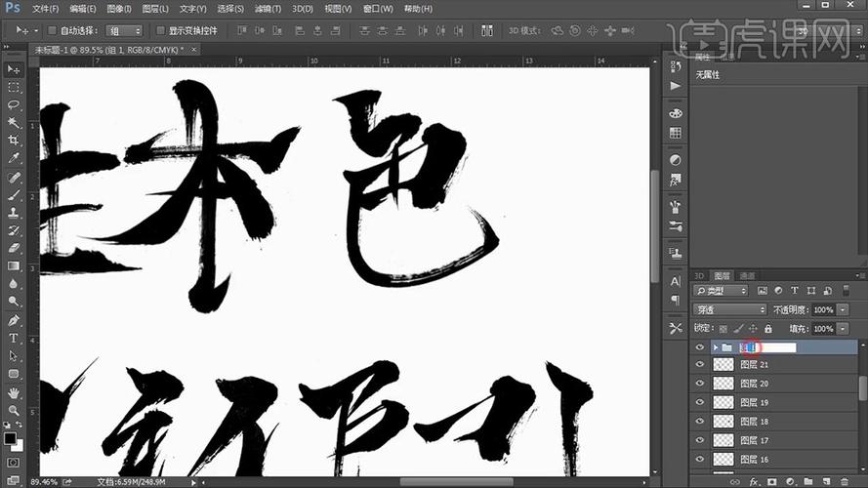
Task: Switch to the 3D panel tab
Action: pos(699,275)
